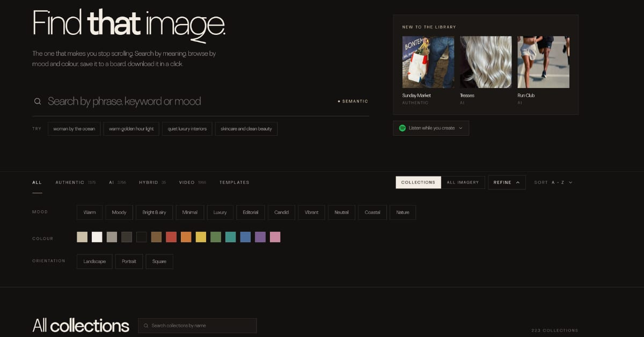Toggle the Semantic search mode
The height and width of the screenshot is (337, 644).
353,101
